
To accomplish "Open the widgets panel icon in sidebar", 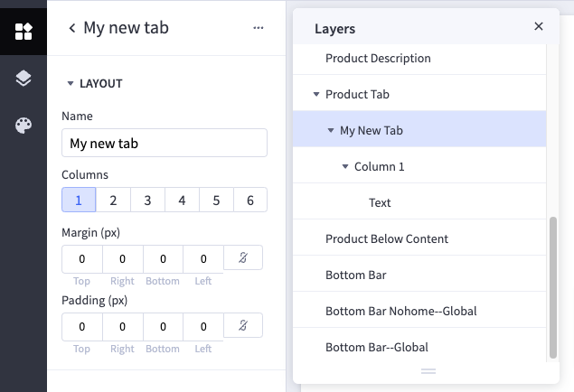I will (24, 31).
